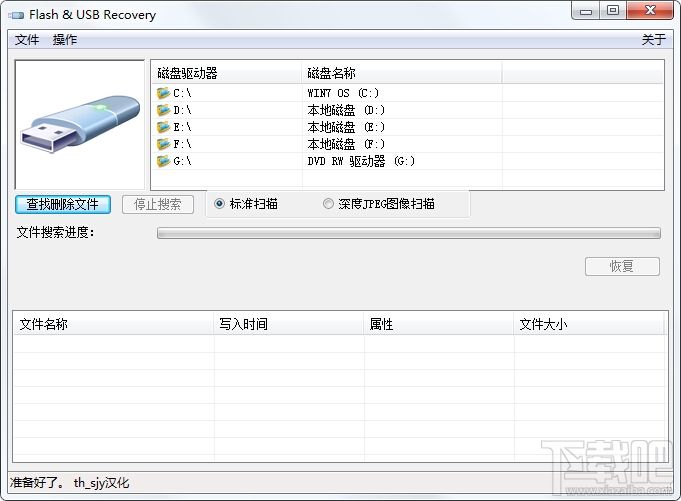Click the USB flash drive picture
This screenshot has width=681, height=501.
[x=80, y=123]
